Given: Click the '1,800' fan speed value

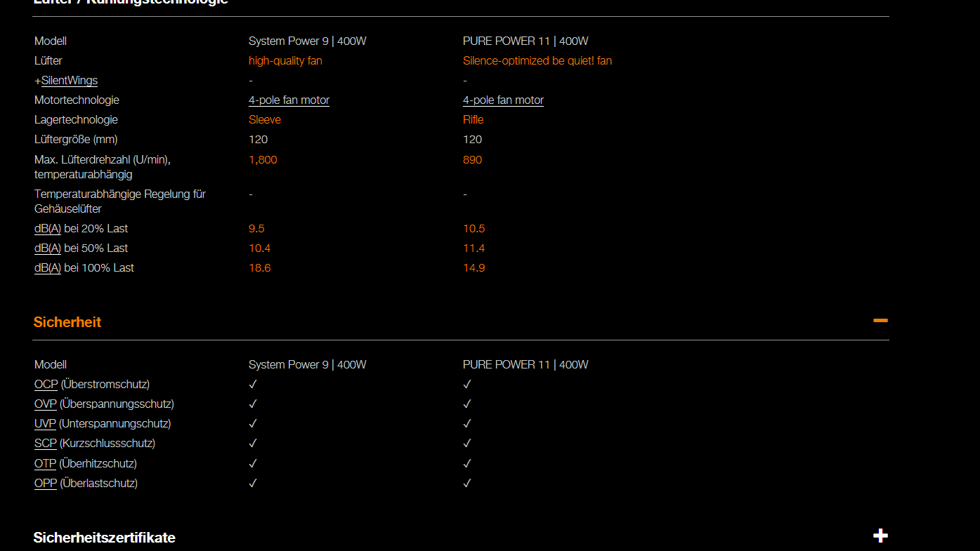Looking at the screenshot, I should tap(263, 160).
